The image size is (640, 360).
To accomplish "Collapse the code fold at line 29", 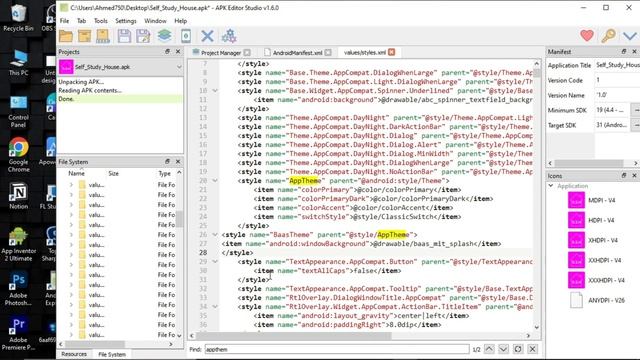I will coord(215,261).
